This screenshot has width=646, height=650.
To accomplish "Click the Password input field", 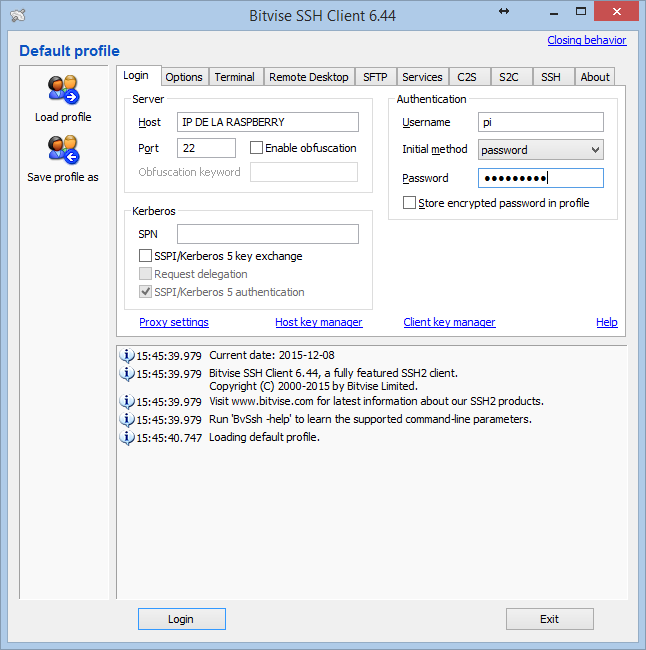I will (541, 178).
